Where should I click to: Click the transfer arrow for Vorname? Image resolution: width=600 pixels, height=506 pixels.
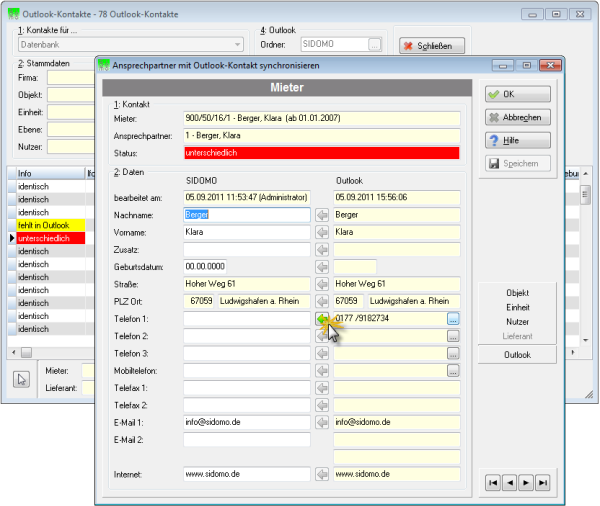[322, 232]
